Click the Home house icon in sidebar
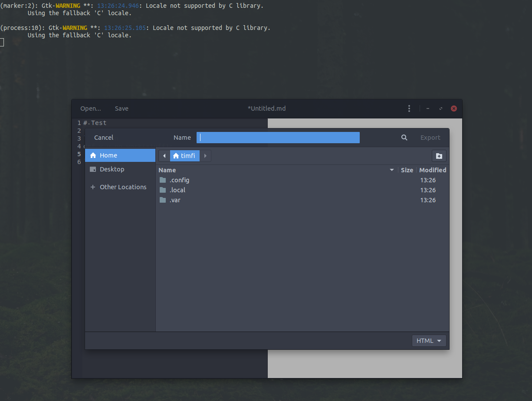Screen dimensions: 532x401 (x=93, y=155)
